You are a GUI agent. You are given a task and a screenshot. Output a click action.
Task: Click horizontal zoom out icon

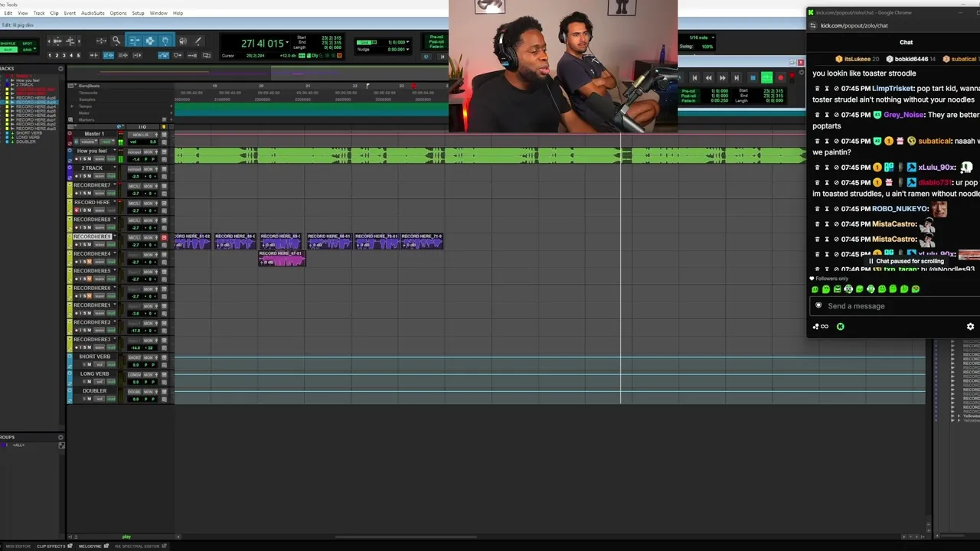coord(49,41)
